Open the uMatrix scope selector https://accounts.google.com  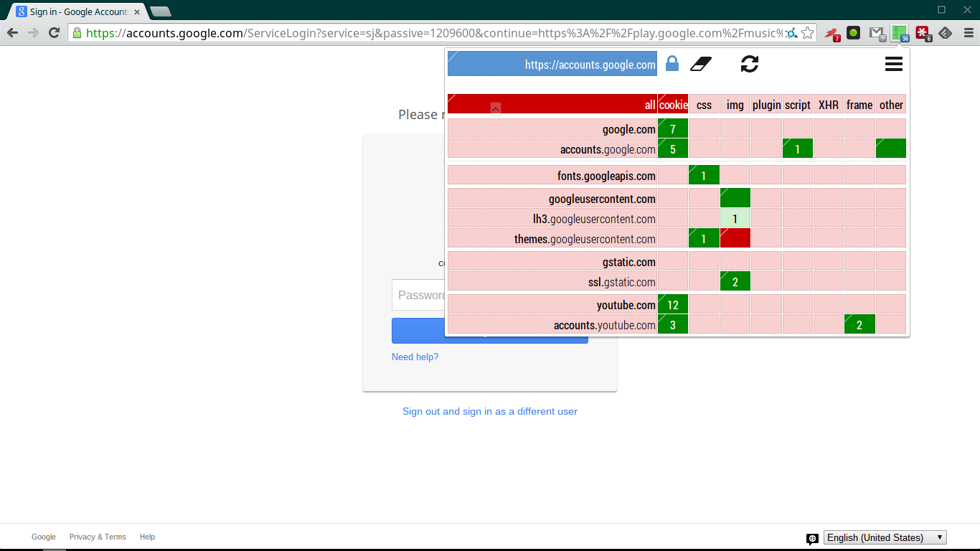point(552,64)
